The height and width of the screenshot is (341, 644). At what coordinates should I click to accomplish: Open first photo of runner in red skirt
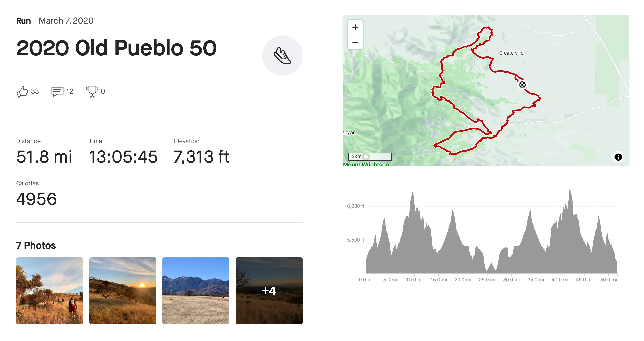point(50,291)
